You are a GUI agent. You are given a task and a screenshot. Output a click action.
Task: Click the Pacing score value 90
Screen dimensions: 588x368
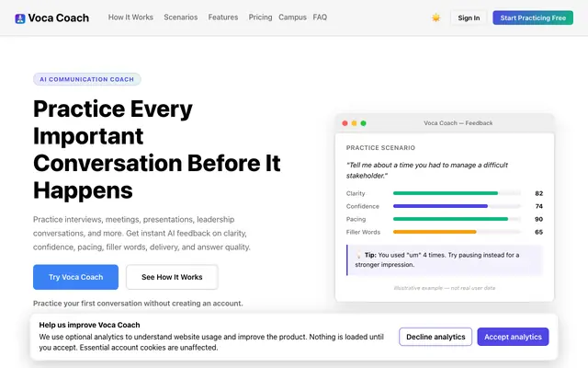pyautogui.click(x=539, y=219)
